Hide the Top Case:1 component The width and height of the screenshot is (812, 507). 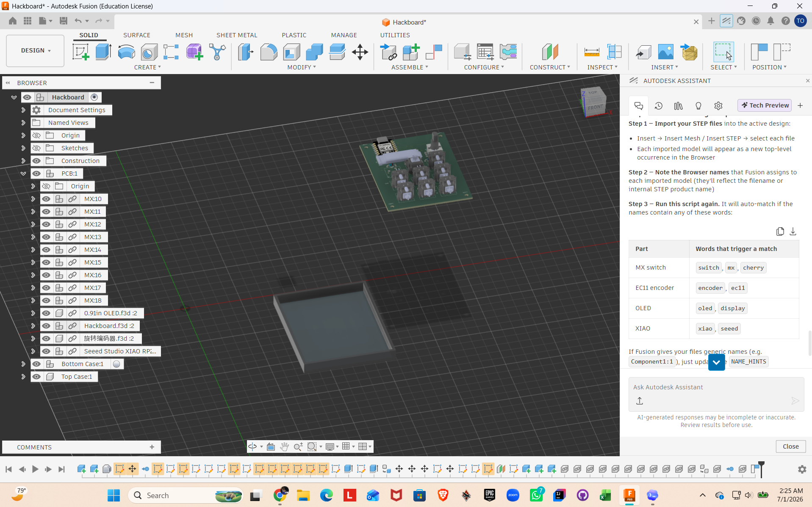36,377
